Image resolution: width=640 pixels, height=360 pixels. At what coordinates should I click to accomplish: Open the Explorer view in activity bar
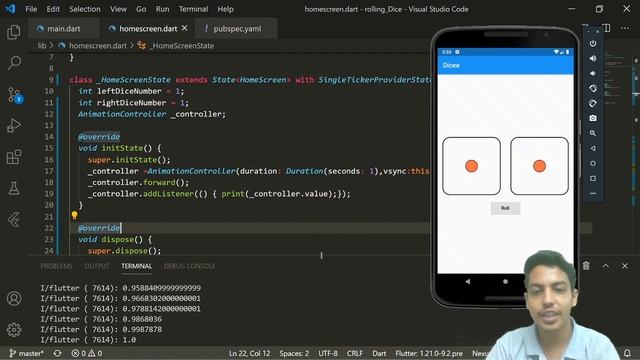click(14, 32)
